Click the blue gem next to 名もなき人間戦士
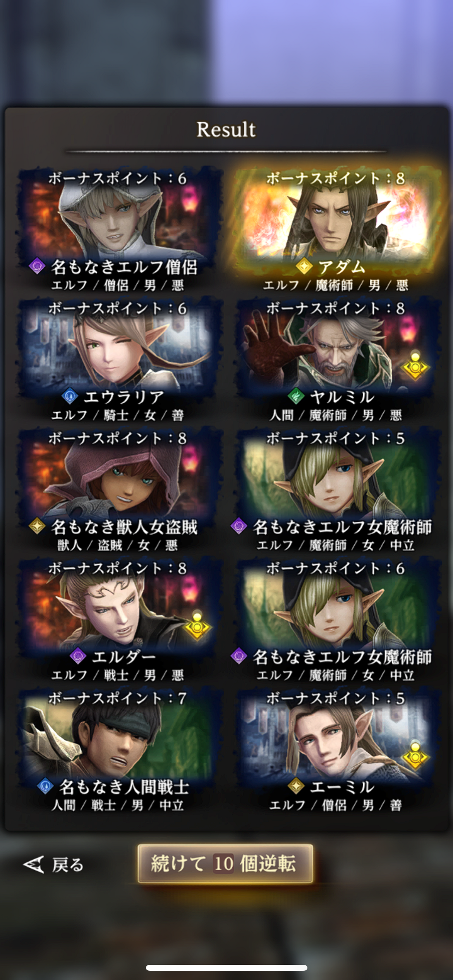Image resolution: width=453 pixels, height=980 pixels. (x=45, y=786)
